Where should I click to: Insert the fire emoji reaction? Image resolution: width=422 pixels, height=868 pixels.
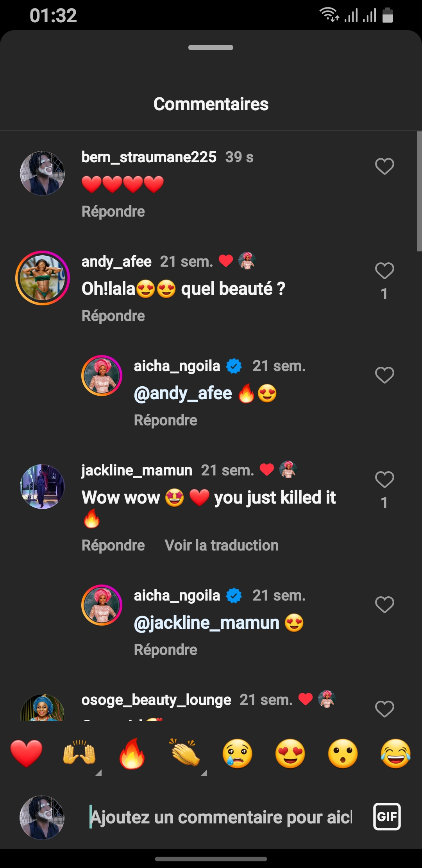132,753
